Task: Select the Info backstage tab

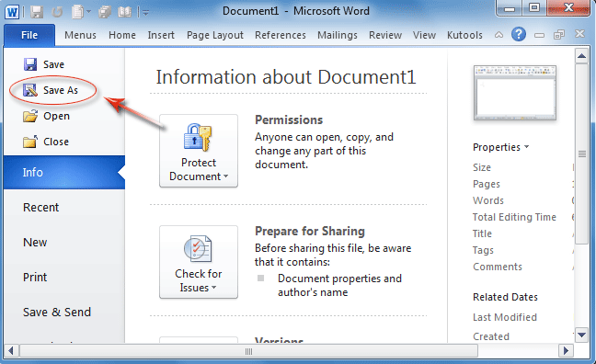Action: [x=64, y=172]
